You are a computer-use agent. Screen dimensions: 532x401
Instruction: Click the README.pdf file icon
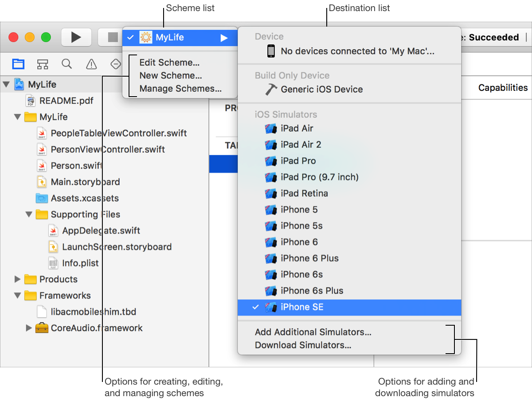coord(31,101)
